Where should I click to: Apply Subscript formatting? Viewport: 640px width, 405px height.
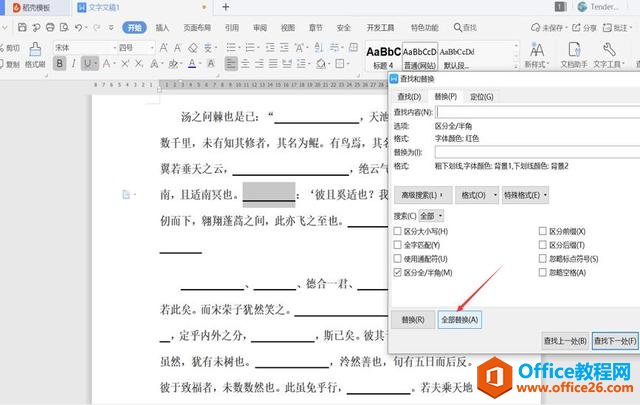click(139, 64)
